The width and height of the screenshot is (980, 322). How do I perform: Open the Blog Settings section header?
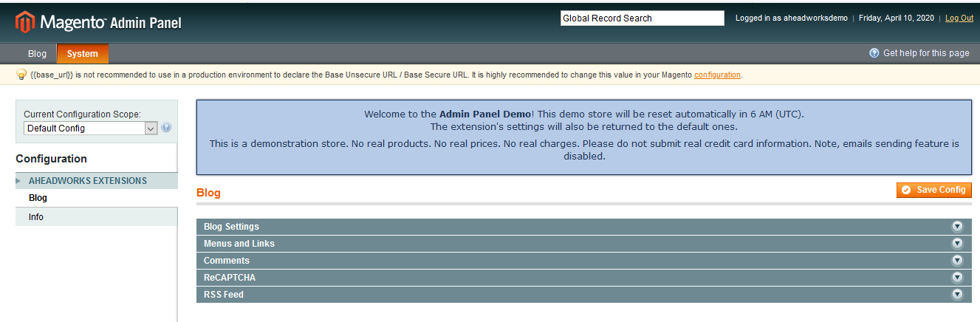[x=584, y=227]
